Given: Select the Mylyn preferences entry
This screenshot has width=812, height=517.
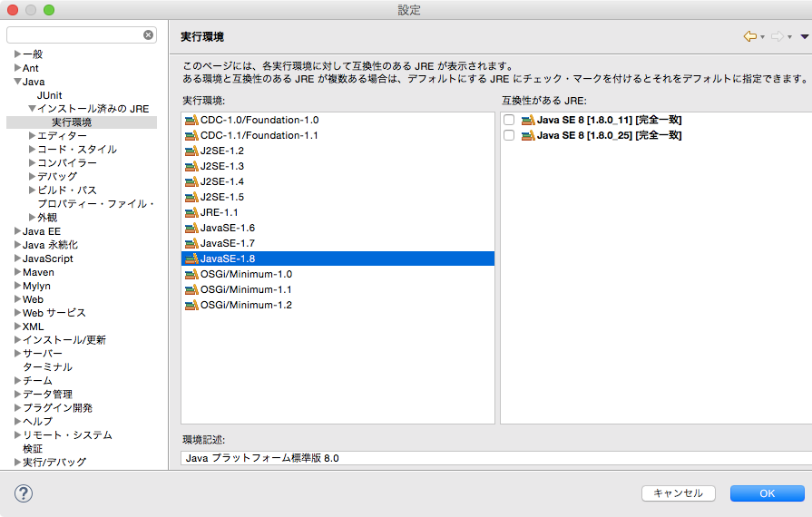Looking at the screenshot, I should (36, 286).
